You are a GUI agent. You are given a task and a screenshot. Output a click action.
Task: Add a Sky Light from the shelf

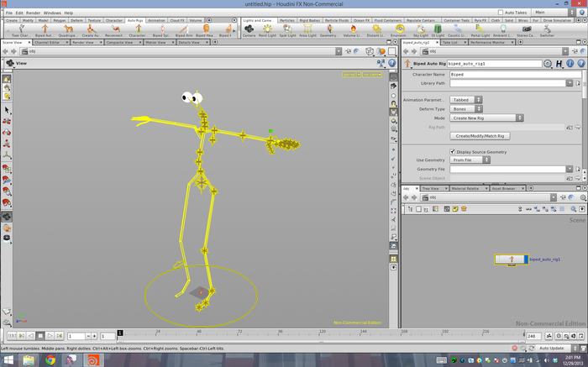[x=421, y=30]
